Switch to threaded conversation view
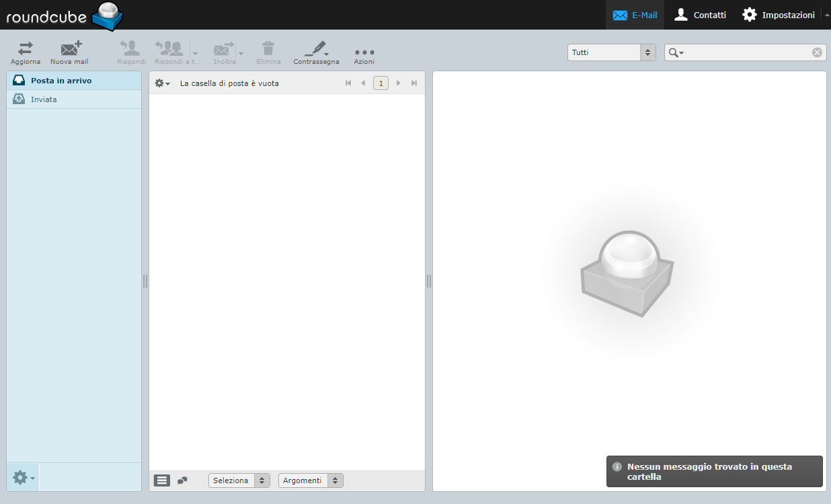The width and height of the screenshot is (831, 504). point(182,480)
